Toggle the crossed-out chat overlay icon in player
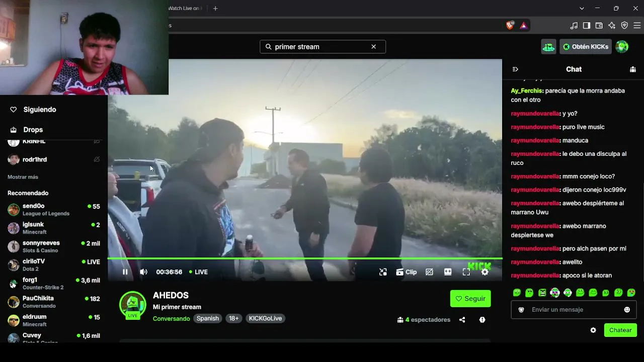 pyautogui.click(x=429, y=272)
